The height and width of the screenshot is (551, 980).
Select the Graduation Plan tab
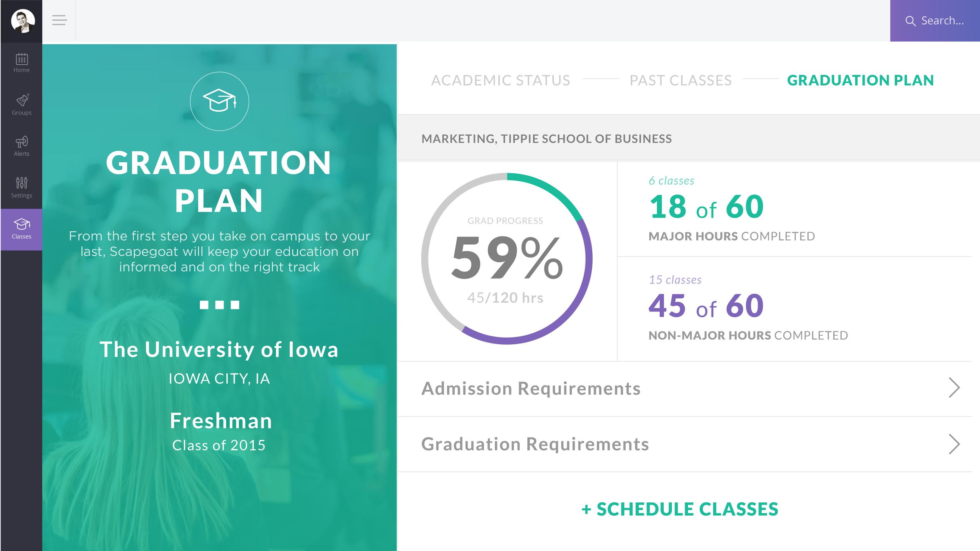point(860,80)
